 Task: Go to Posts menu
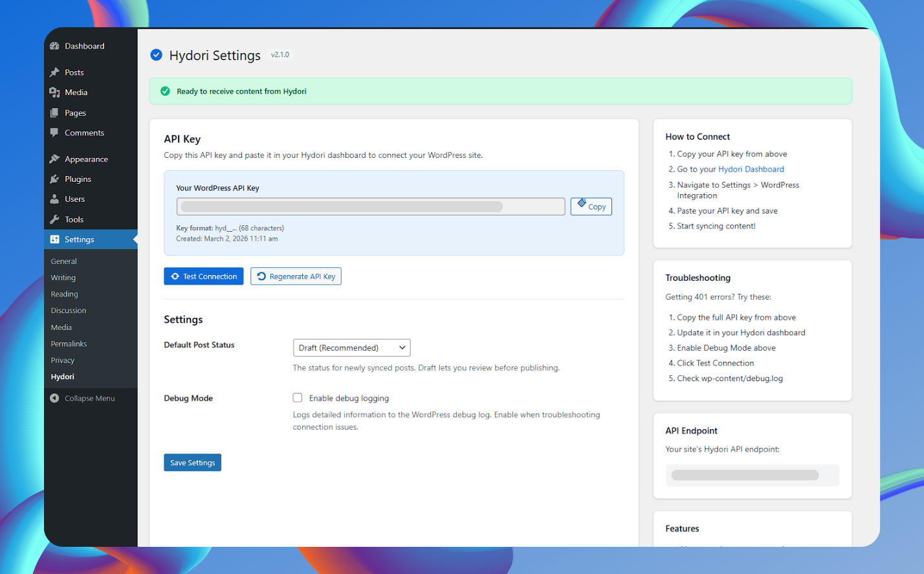coord(91,72)
